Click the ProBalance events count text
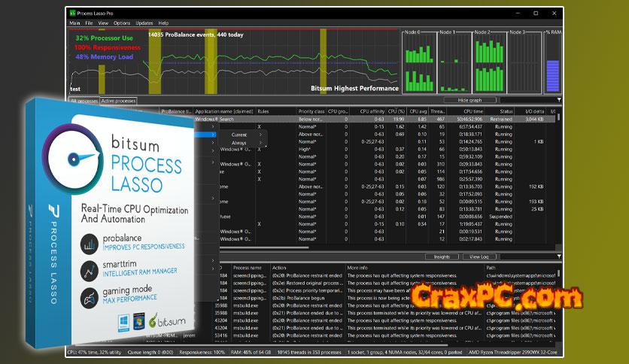Image resolution: width=629 pixels, height=364 pixels. tap(196, 35)
